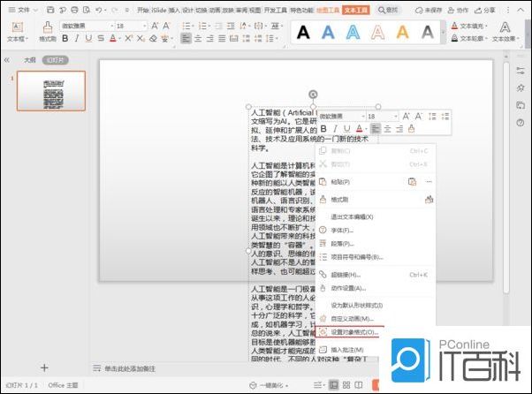Image resolution: width=532 pixels, height=394 pixels.
Task: Toggle left alignment in mini toolbar
Action: pyautogui.click(x=376, y=129)
